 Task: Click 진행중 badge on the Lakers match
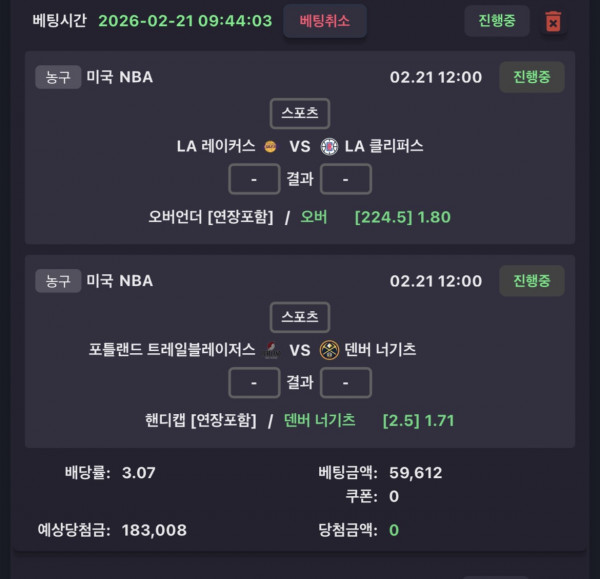(x=531, y=77)
